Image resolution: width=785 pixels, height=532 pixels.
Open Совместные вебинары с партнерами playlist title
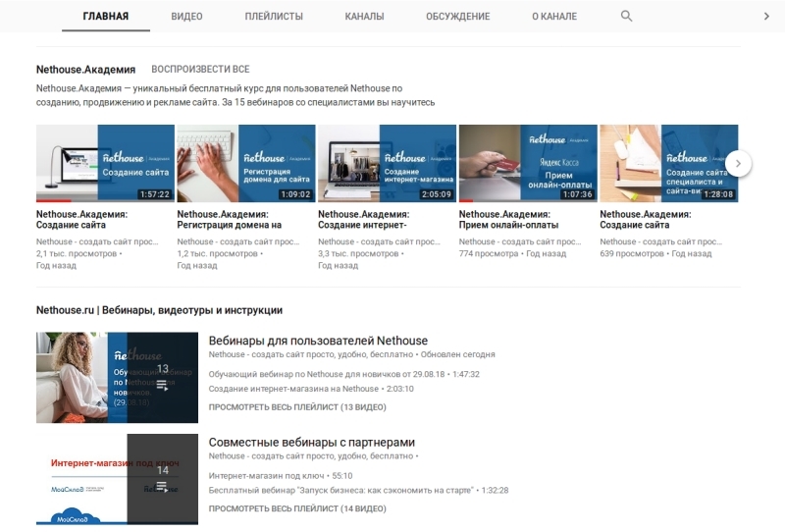point(311,443)
